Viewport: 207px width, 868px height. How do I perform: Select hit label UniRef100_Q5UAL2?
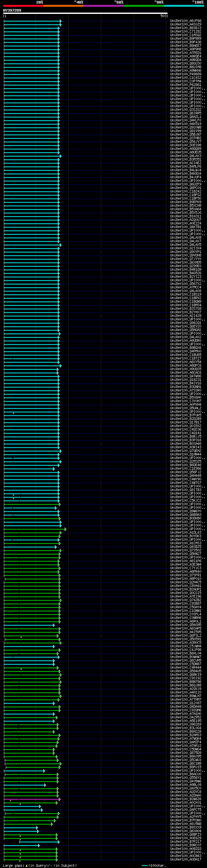(186, 408)
